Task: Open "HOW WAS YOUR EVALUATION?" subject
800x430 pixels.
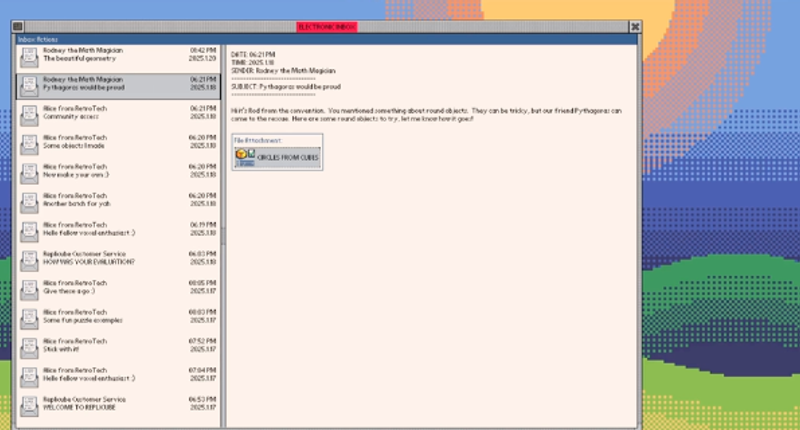Action: [x=89, y=262]
